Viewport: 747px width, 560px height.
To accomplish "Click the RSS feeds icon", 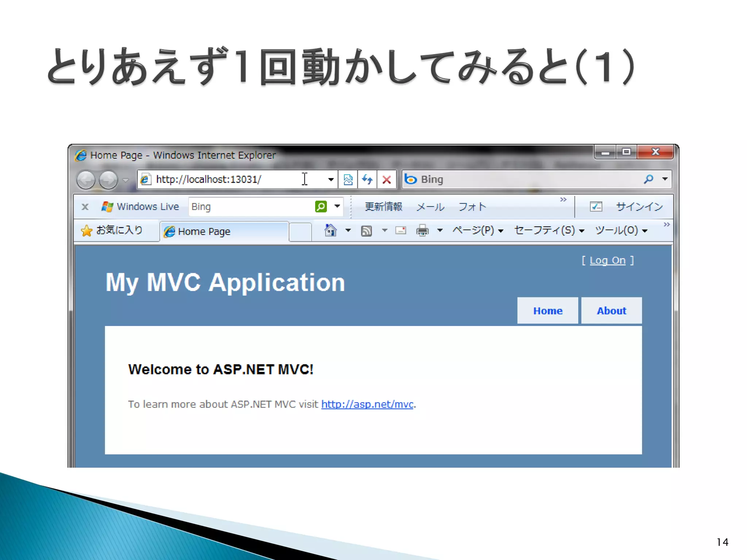I will pos(366,231).
